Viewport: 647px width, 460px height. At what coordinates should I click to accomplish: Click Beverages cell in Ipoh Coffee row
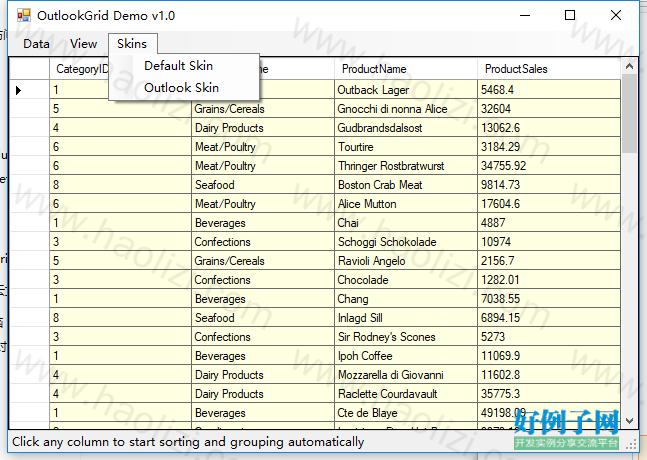click(263, 355)
